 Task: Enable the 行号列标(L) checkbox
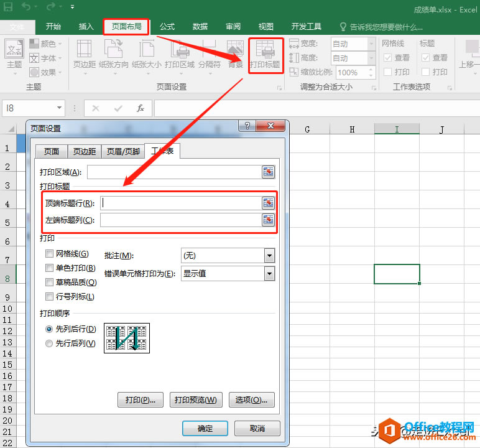click(x=49, y=296)
